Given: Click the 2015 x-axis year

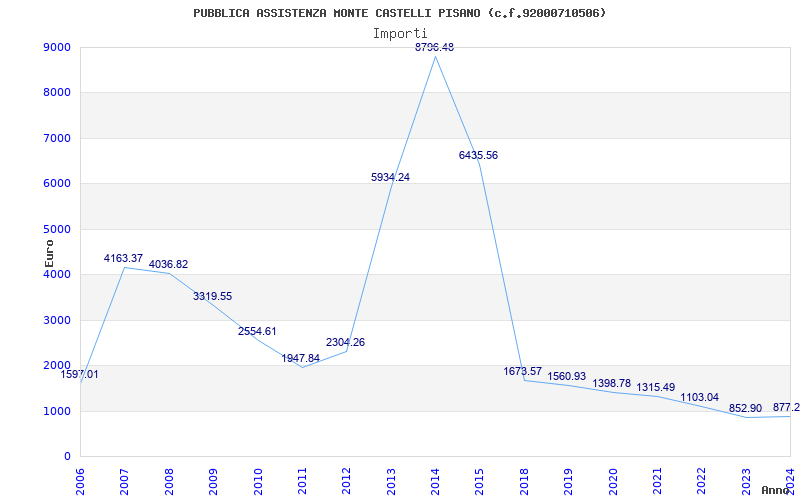Looking at the screenshot, I should click(x=480, y=482).
